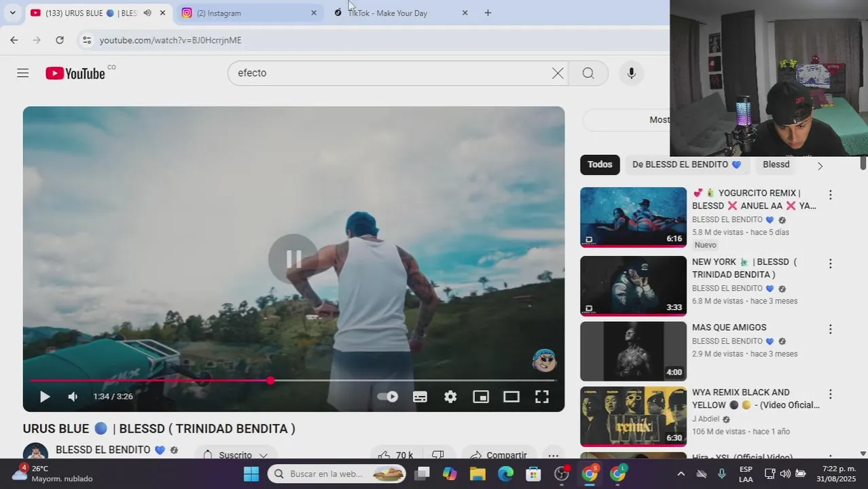This screenshot has width=868, height=489.
Task: Expand the system tray hidden icons arrow
Action: tap(681, 473)
